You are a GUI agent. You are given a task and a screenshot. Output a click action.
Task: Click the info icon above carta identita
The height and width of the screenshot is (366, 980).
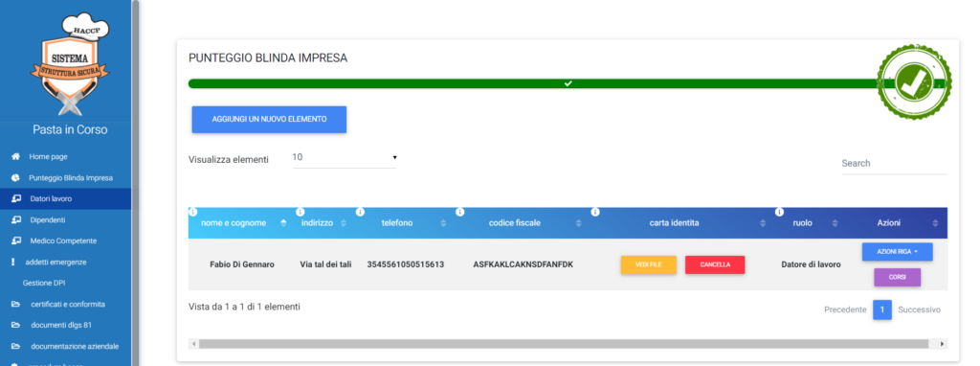coord(595,212)
